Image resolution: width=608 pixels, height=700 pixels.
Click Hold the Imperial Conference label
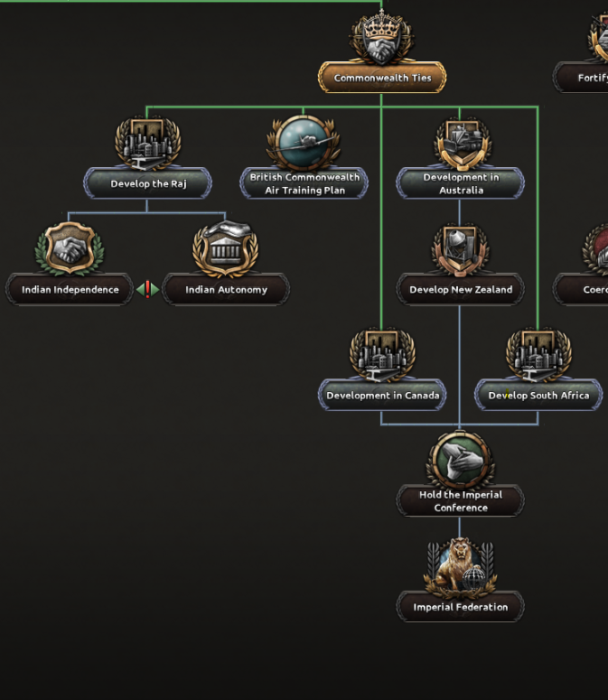tap(460, 501)
